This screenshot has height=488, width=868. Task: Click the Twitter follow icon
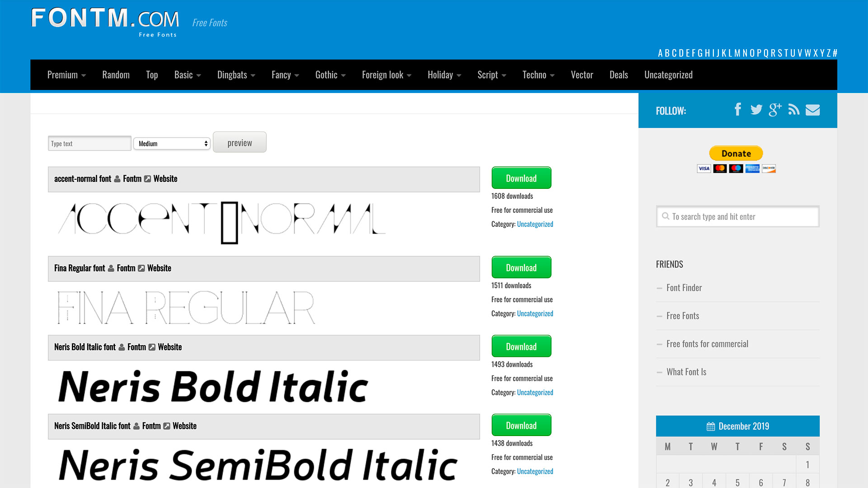coord(756,110)
